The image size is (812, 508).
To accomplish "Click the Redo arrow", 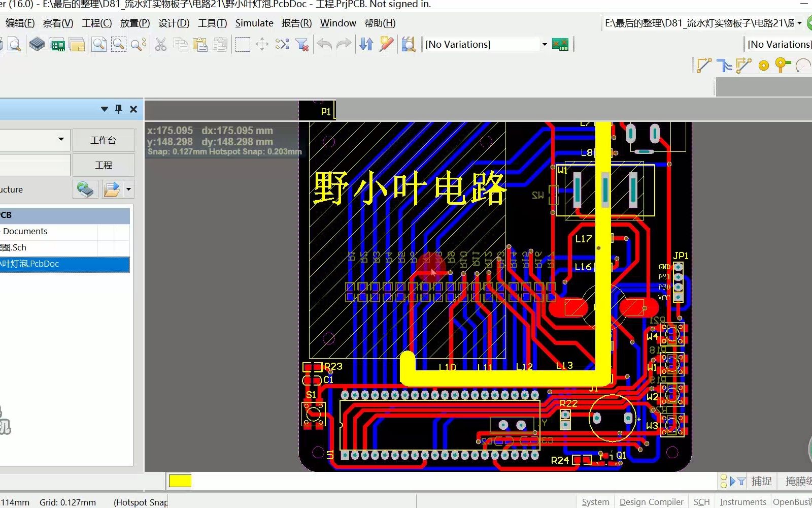I will [x=344, y=45].
